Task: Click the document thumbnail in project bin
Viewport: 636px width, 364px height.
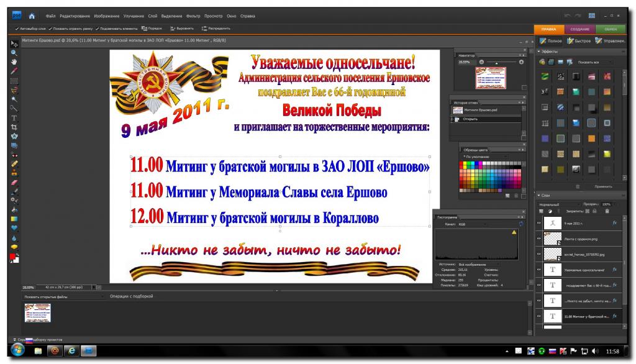Action: pos(37,314)
